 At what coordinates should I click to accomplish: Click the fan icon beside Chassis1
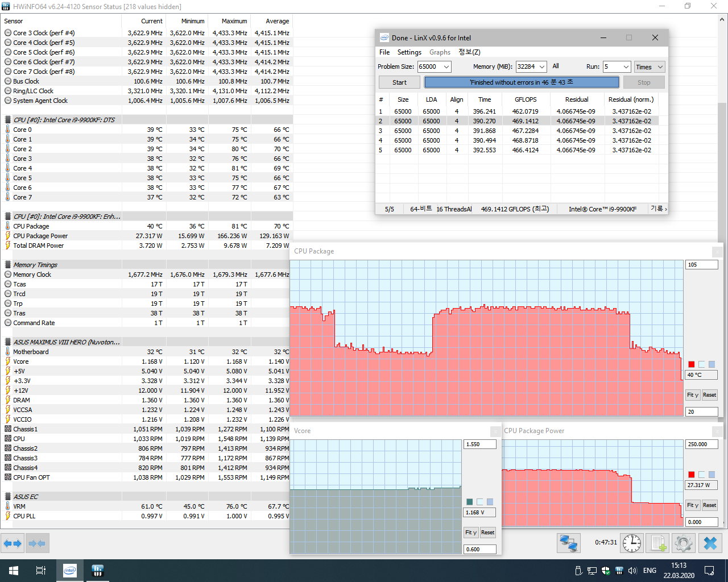tap(8, 429)
